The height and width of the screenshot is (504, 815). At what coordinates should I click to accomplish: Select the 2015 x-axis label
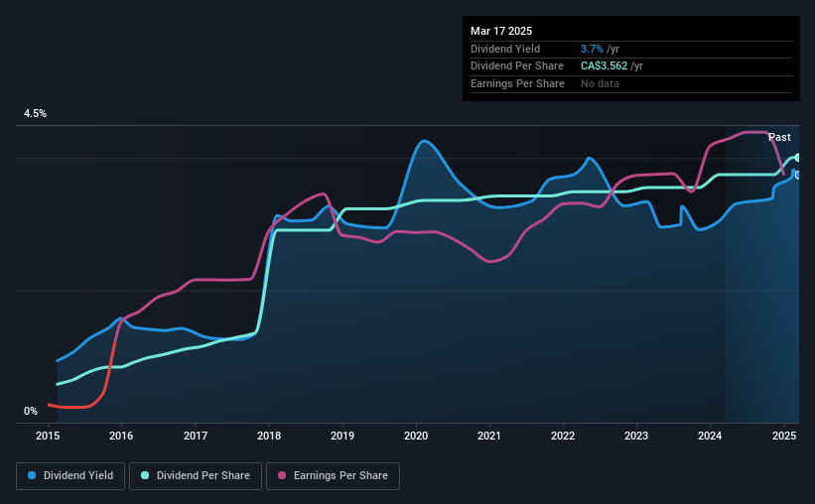point(48,436)
